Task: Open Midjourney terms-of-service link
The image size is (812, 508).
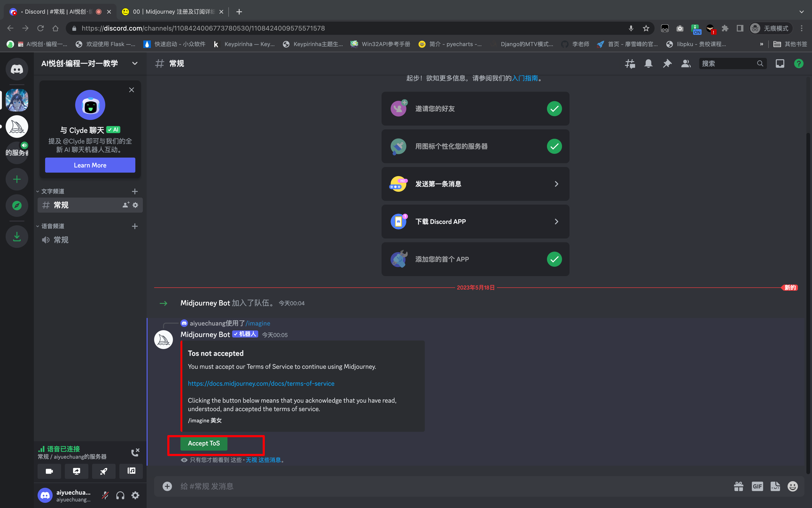Action: coord(261,383)
